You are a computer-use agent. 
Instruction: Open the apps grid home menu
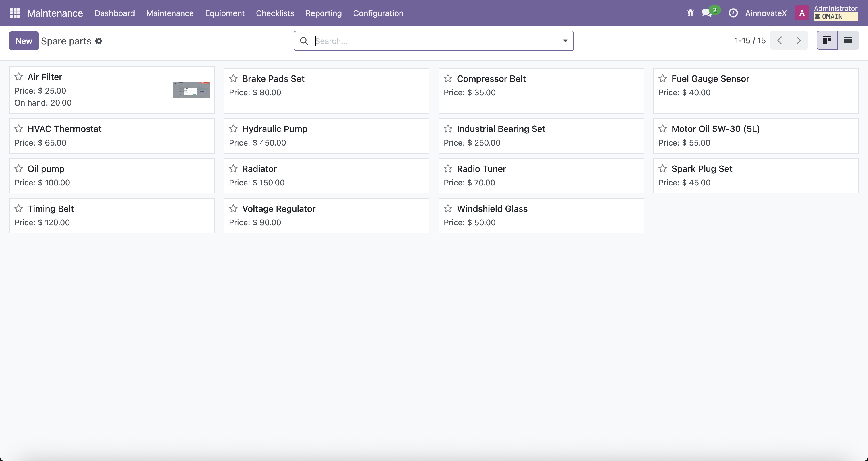click(x=15, y=13)
